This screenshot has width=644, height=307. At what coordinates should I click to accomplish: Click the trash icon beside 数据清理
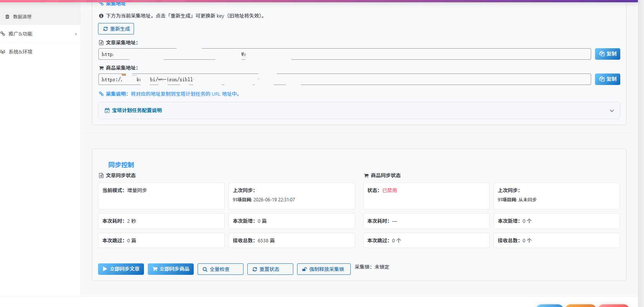coord(7,17)
